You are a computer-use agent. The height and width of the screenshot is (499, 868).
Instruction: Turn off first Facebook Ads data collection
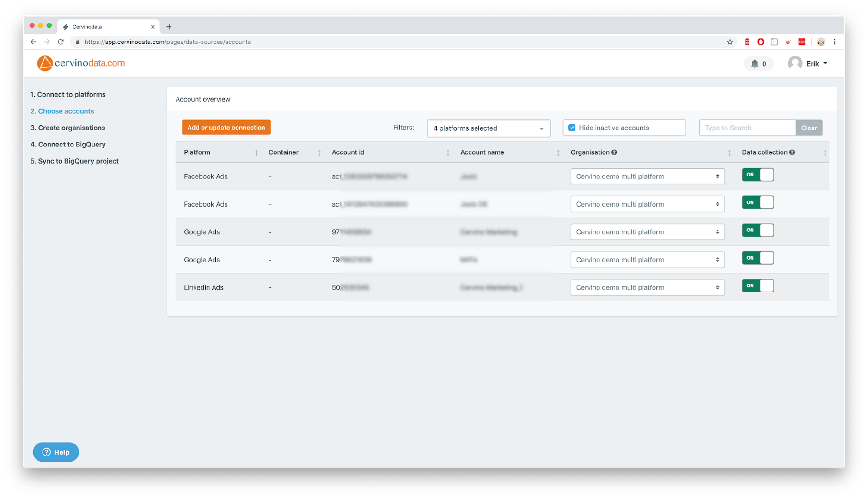758,175
